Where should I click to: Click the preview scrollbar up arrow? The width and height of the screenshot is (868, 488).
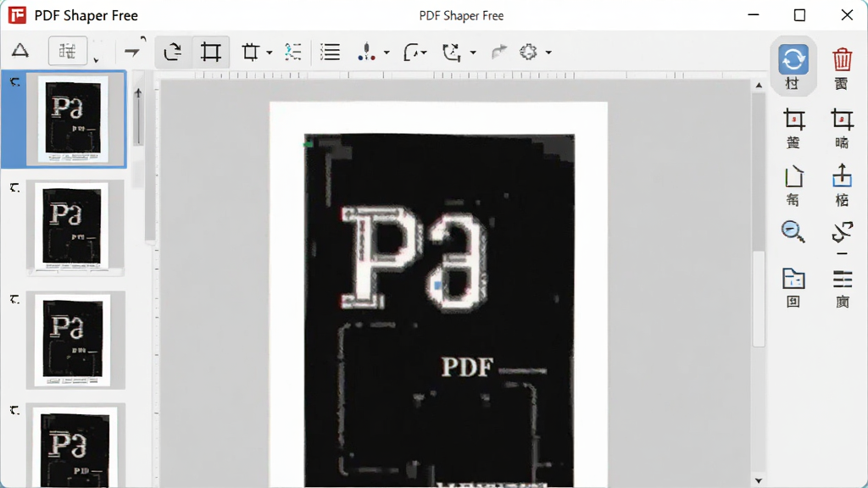pos(759,86)
